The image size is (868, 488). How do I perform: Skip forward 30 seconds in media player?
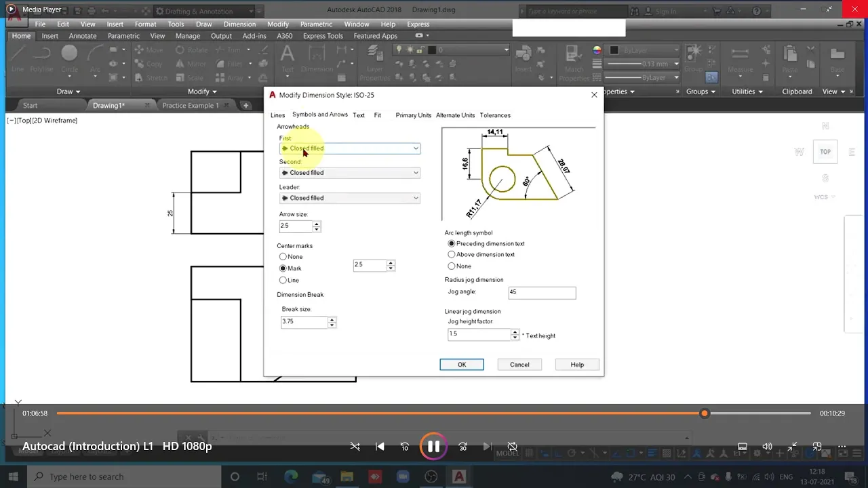pos(462,447)
